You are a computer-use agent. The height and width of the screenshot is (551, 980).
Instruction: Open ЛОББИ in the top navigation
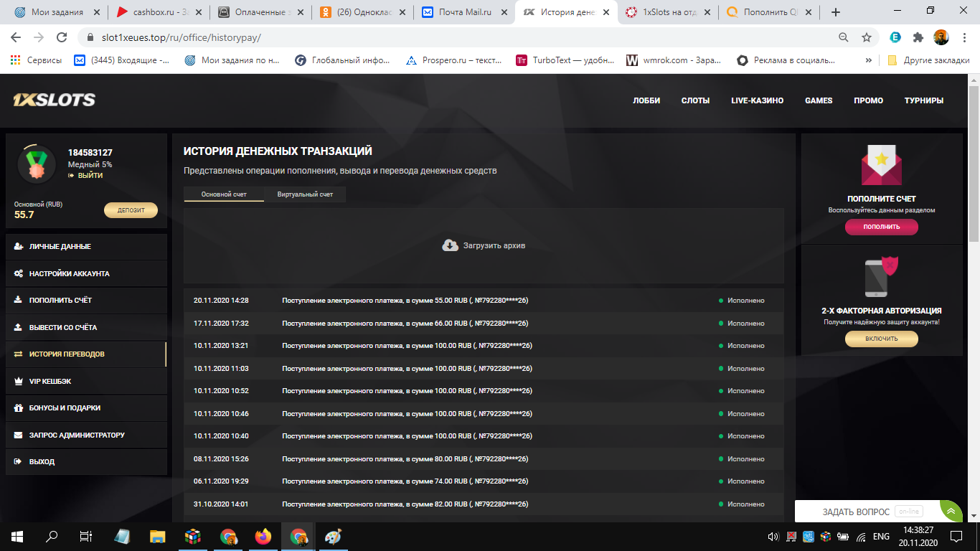click(x=646, y=100)
